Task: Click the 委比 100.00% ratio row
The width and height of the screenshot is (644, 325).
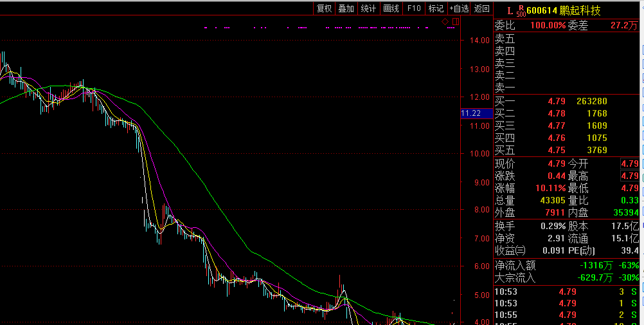Action: click(567, 26)
